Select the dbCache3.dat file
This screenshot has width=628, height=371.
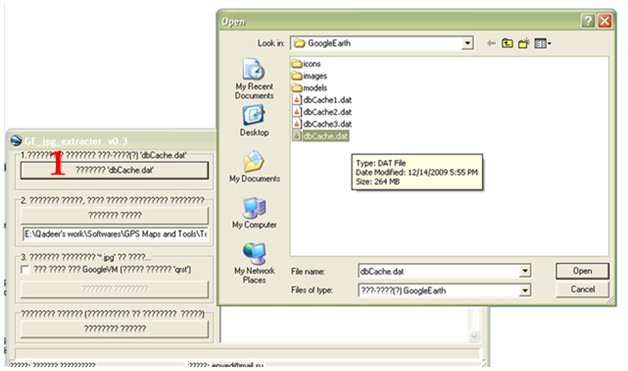click(x=322, y=124)
